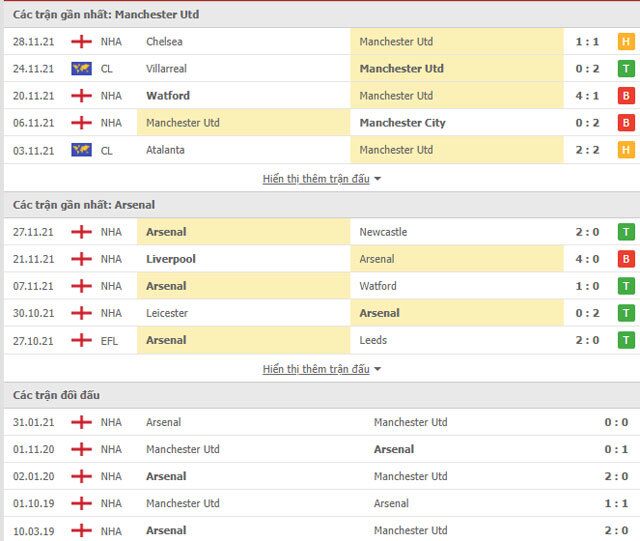The image size is (640, 541).
Task: Click the Liverpool team name
Action: tap(171, 259)
